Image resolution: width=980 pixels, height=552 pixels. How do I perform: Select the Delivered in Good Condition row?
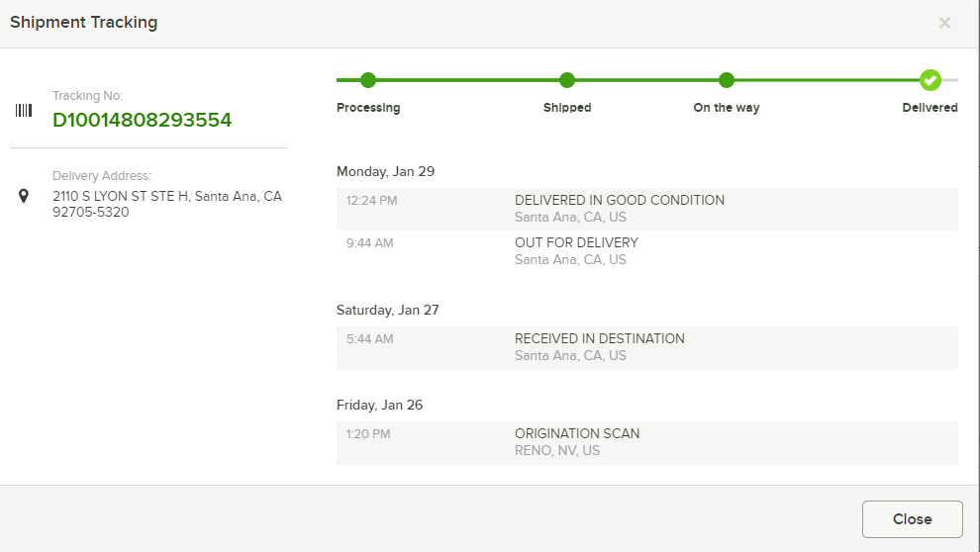coord(646,209)
